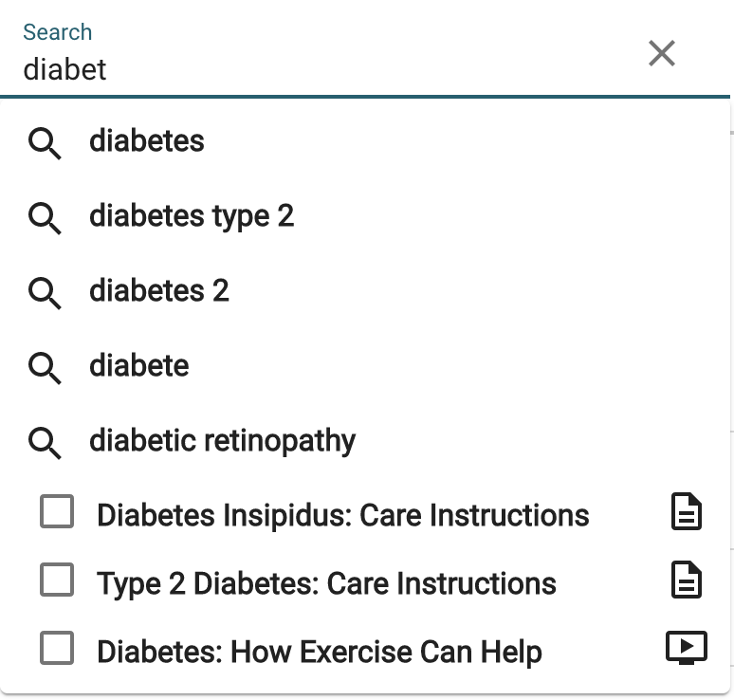The height and width of the screenshot is (700, 734).
Task: Clear the search field with X icon
Action: (661, 53)
